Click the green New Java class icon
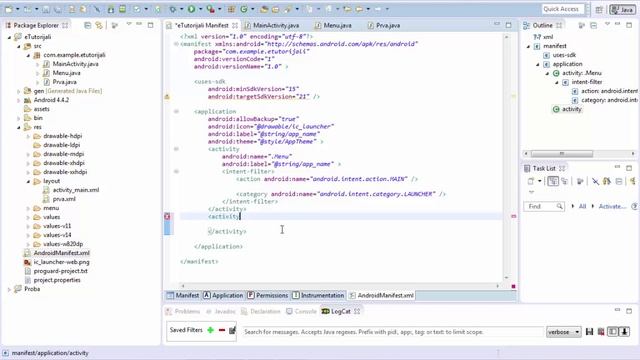The image size is (640, 360). tap(244, 9)
